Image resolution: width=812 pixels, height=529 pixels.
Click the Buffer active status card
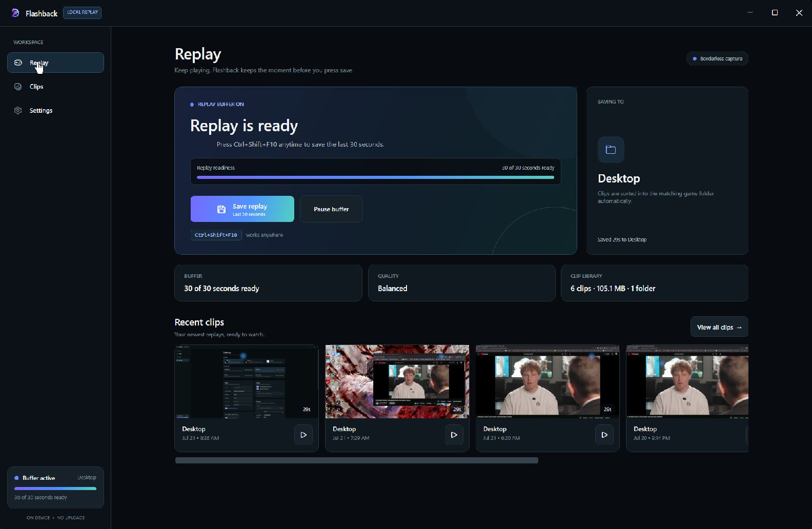pos(55,487)
